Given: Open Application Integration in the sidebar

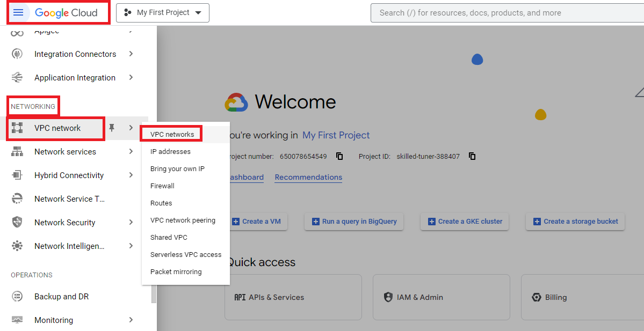Looking at the screenshot, I should pos(75,78).
